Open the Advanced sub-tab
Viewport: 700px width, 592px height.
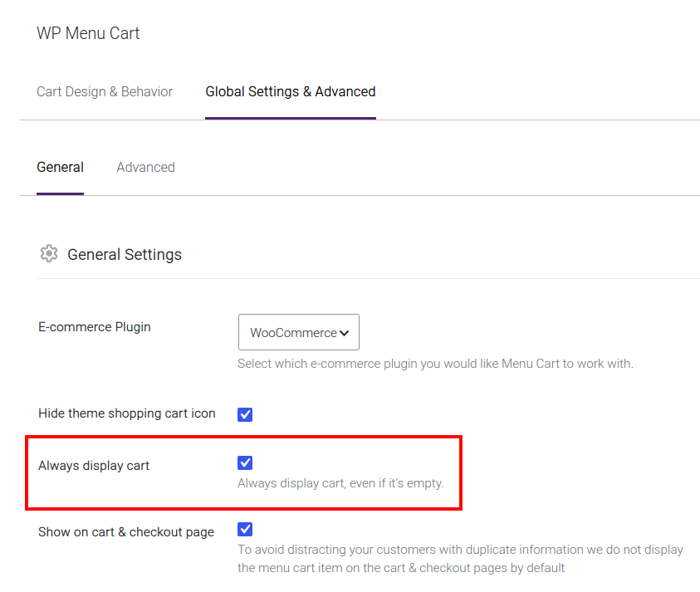(x=145, y=167)
